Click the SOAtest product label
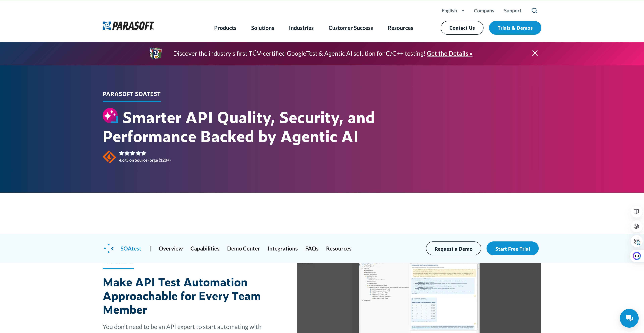 [x=130, y=248]
